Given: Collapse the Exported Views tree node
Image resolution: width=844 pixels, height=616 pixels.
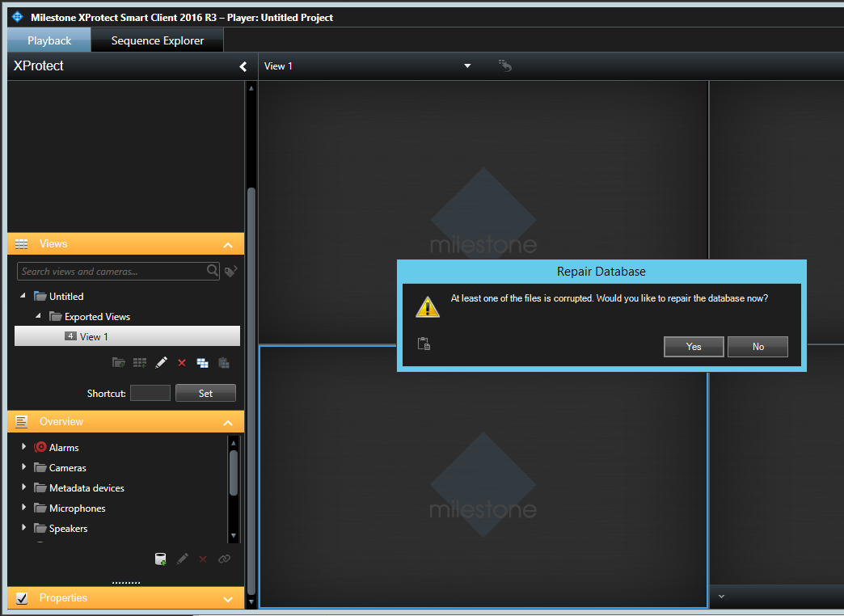Looking at the screenshot, I should (x=37, y=316).
